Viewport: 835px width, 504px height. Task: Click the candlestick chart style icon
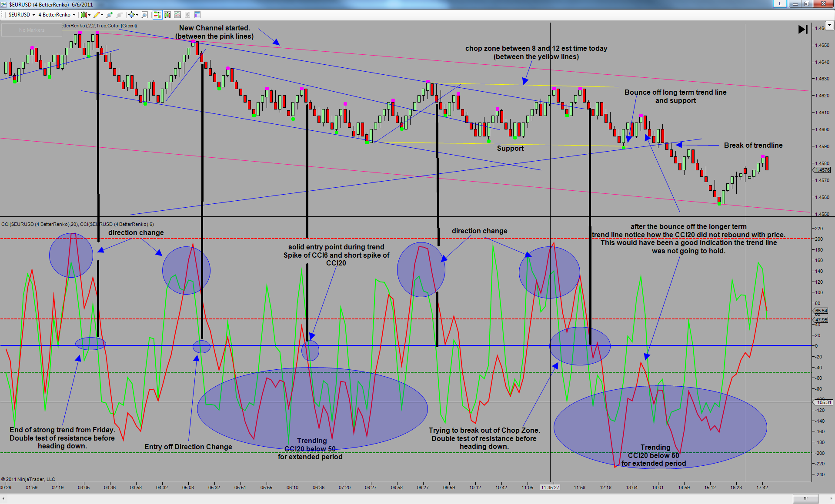click(x=83, y=15)
